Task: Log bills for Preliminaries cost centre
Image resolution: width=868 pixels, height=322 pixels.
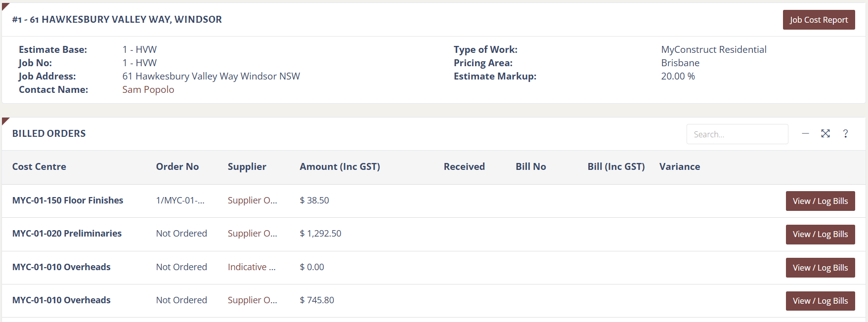Action: point(820,234)
